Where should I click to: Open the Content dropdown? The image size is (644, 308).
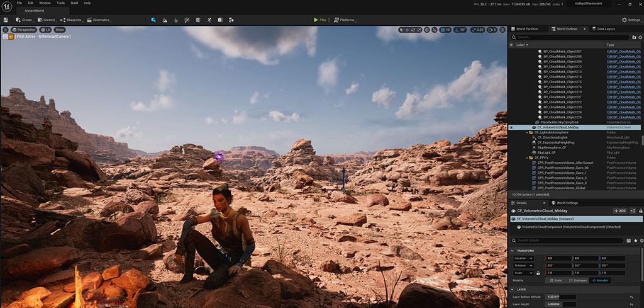(x=47, y=20)
